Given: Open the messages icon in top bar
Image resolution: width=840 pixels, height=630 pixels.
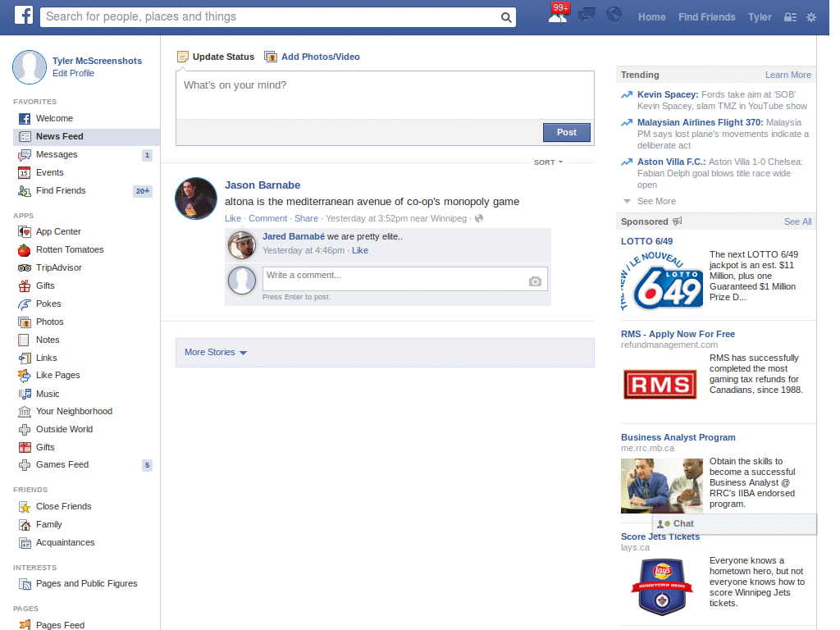Looking at the screenshot, I should tap(586, 15).
